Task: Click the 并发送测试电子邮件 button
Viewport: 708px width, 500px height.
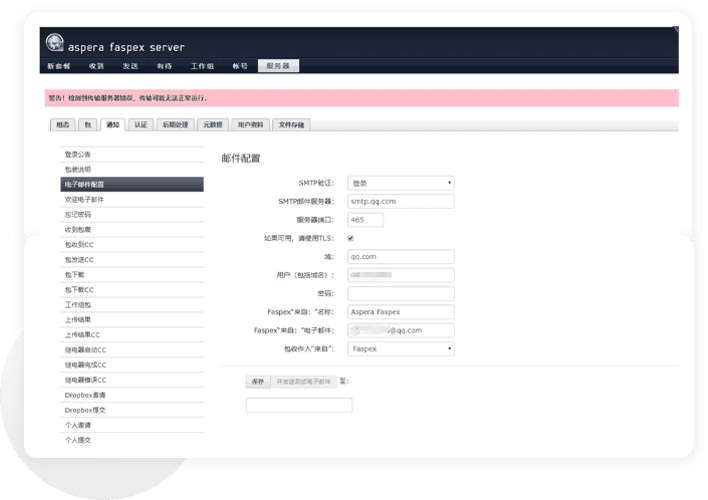Action: 303,381
